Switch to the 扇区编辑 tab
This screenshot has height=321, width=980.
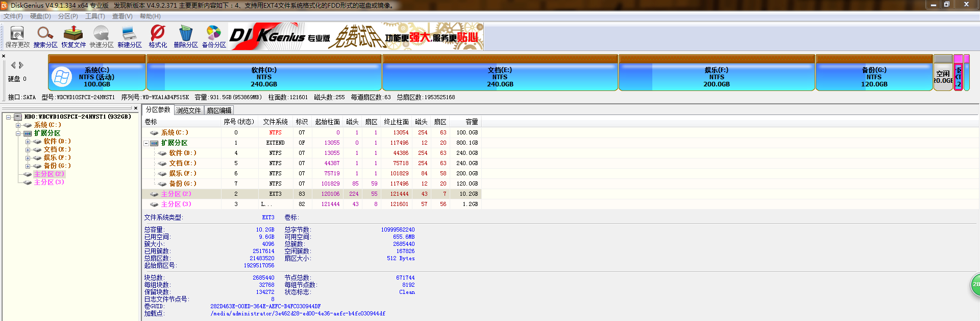tap(219, 110)
